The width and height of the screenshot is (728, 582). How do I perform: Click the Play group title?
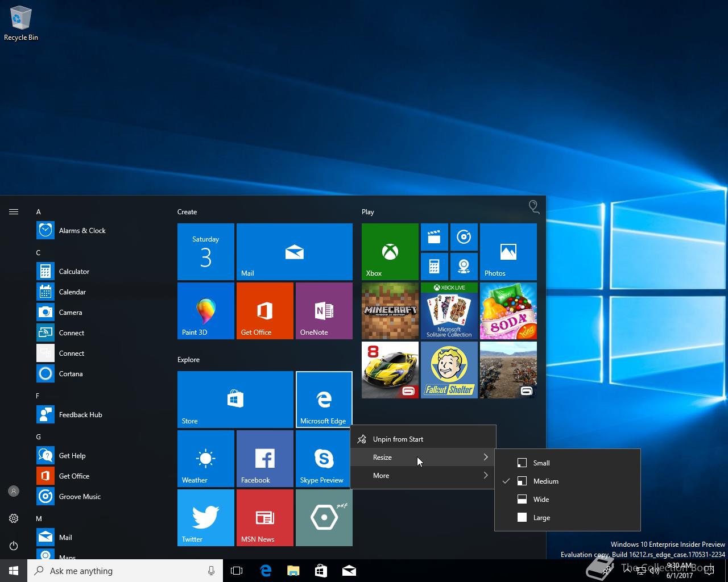[x=368, y=212]
